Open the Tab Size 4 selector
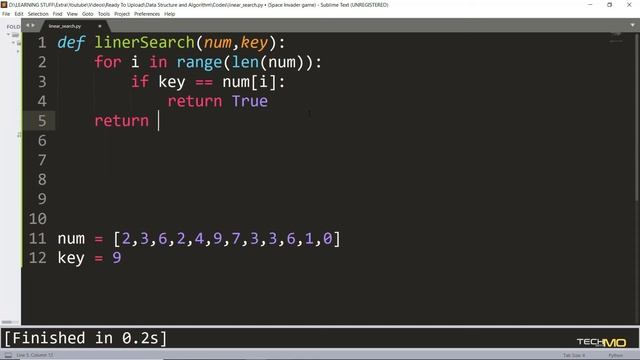 click(x=573, y=356)
